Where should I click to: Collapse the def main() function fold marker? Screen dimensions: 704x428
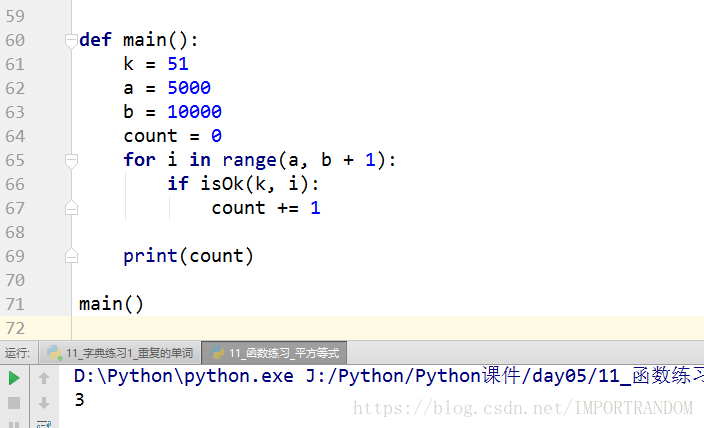71,41
